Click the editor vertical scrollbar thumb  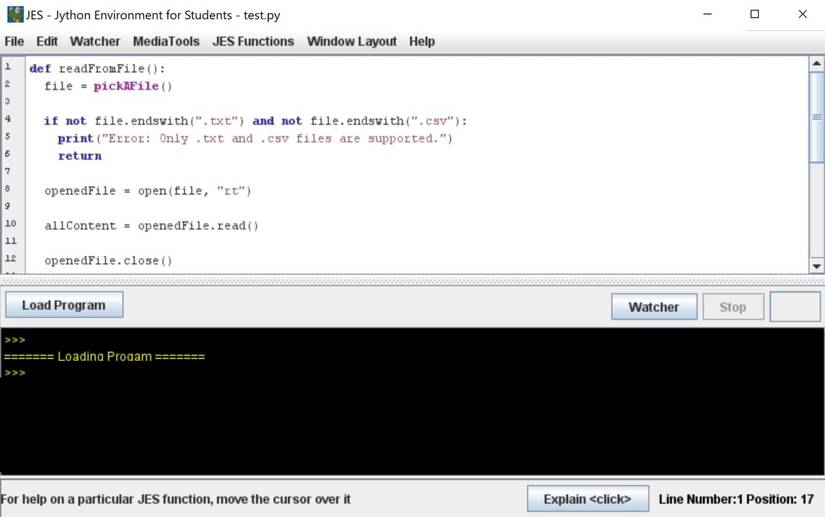point(817,117)
